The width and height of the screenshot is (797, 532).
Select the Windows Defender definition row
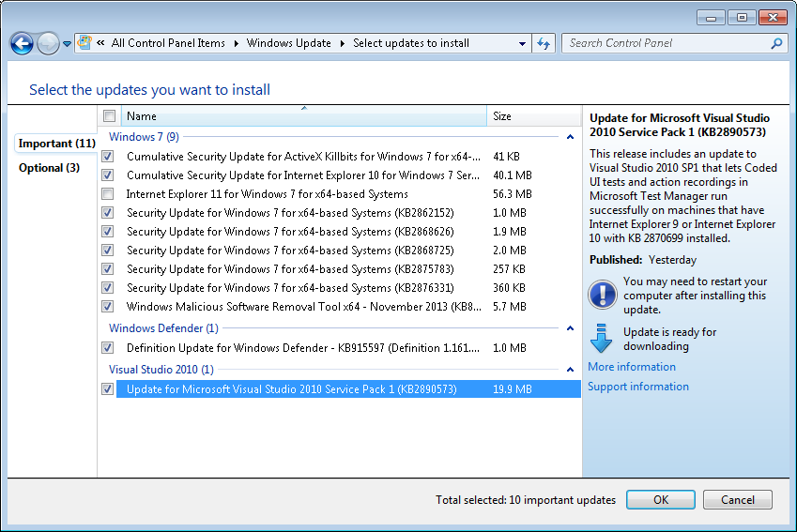click(x=348, y=348)
